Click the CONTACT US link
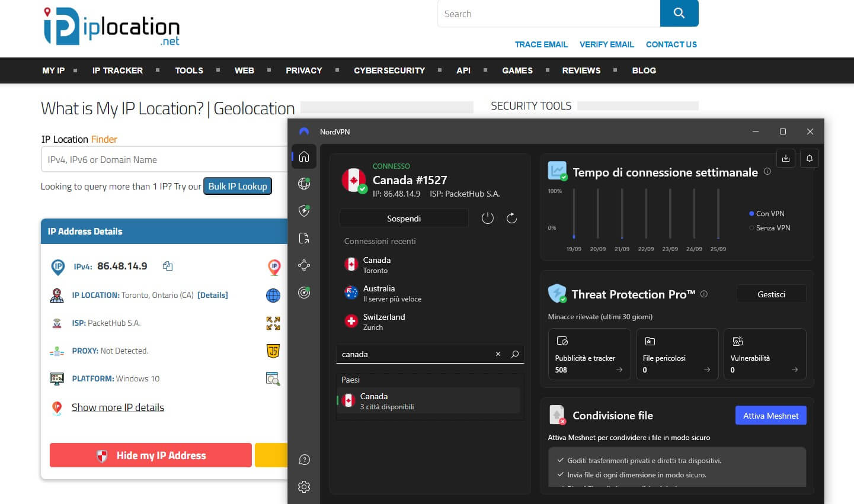This screenshot has width=854, height=504. click(x=671, y=44)
